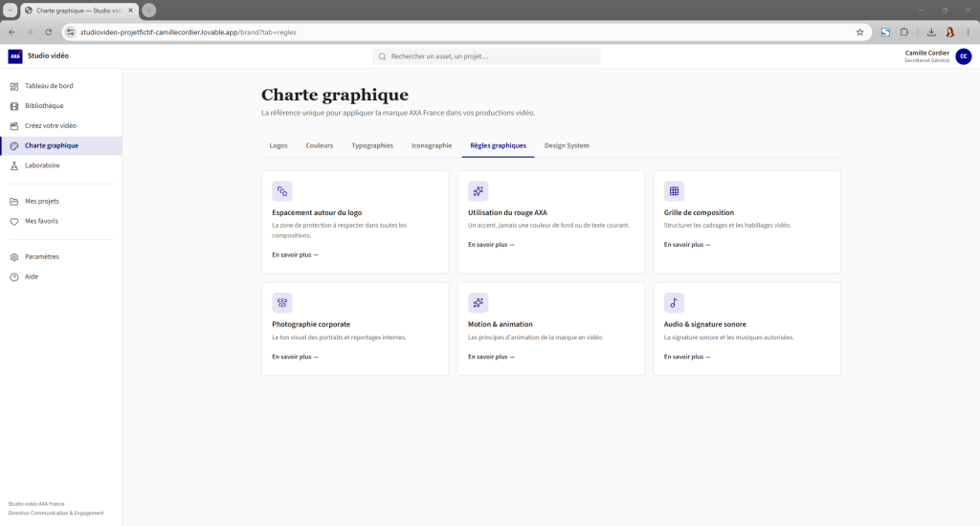The image size is (980, 526).
Task: Open browser downloads icon
Action: point(931,33)
